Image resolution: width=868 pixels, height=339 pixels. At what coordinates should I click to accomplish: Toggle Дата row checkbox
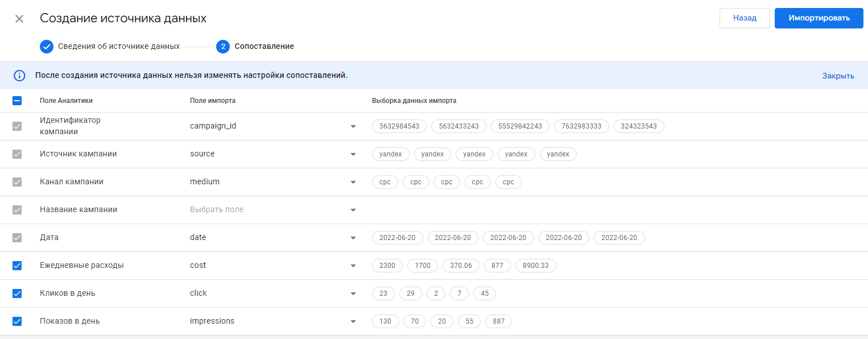click(17, 238)
